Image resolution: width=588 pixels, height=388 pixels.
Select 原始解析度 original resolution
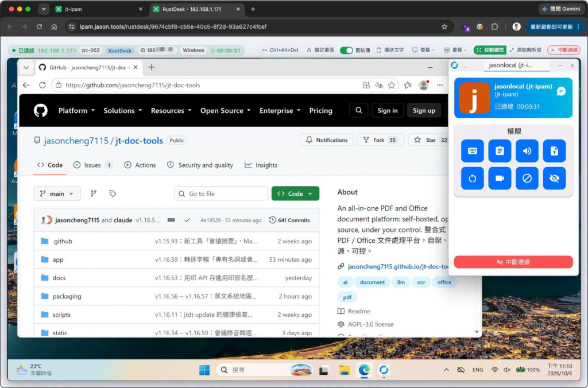(x=525, y=50)
